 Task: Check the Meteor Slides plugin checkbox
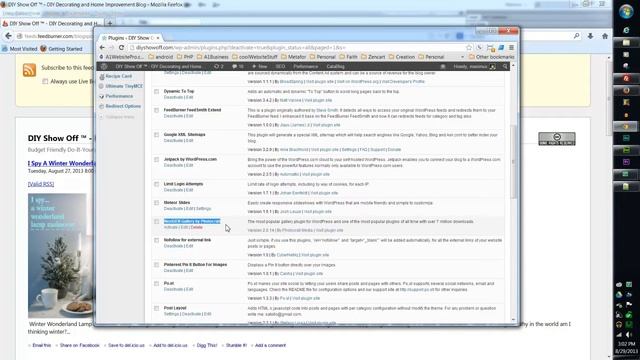(156, 203)
